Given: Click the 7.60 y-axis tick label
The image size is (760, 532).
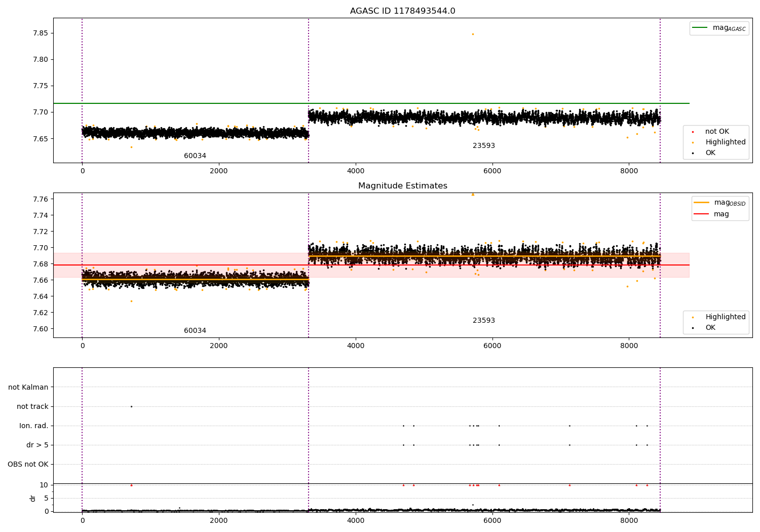Looking at the screenshot, I should point(40,329).
